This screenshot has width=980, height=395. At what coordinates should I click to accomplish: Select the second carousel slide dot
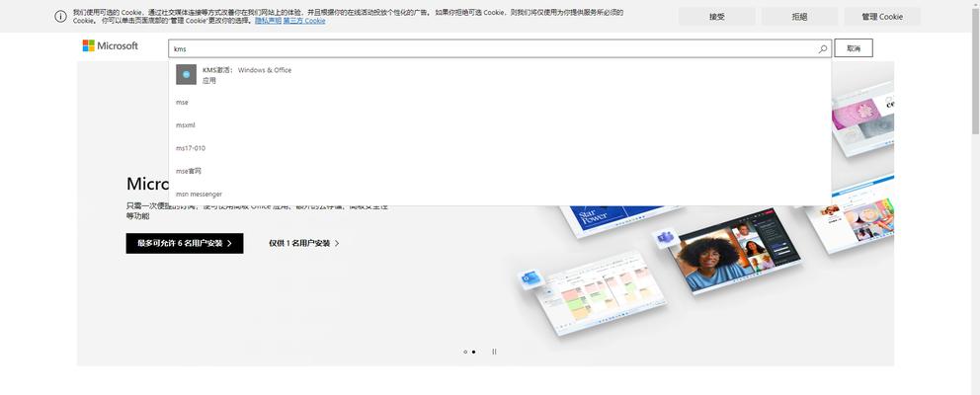point(473,352)
